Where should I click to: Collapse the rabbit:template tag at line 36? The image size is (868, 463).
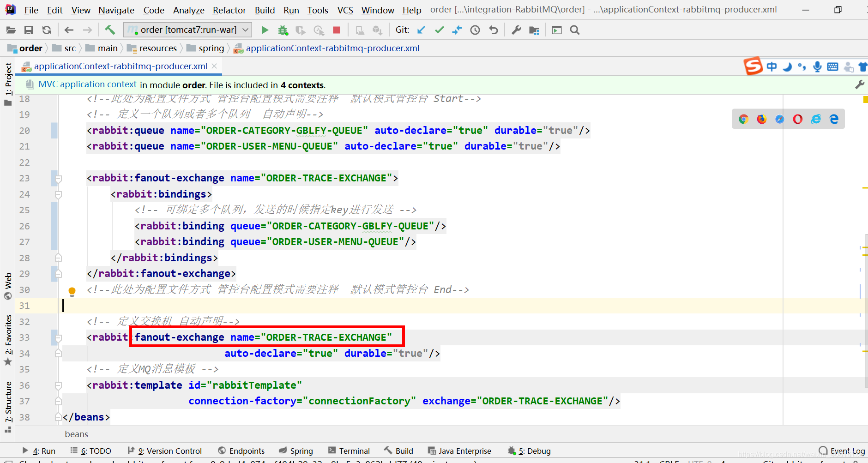58,385
